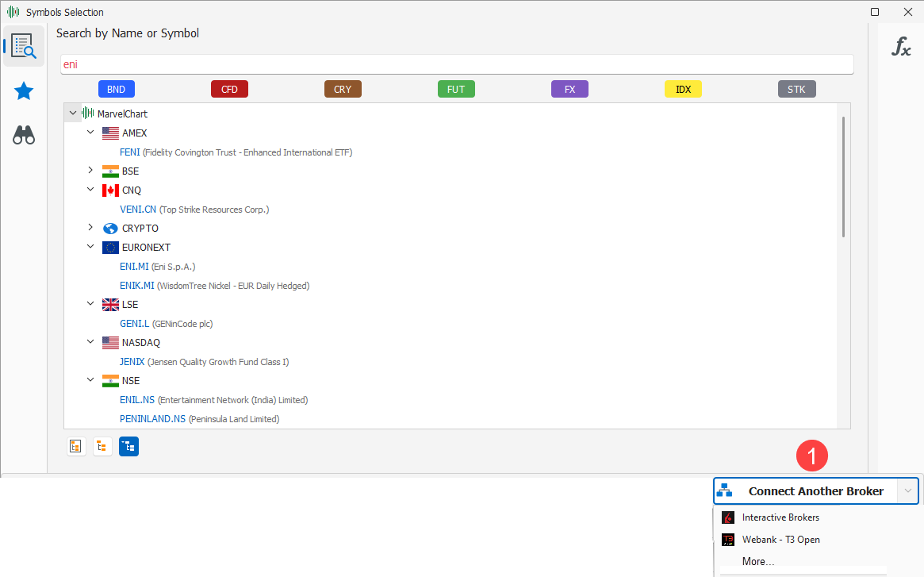This screenshot has width=924, height=577.
Task: Collapse the AMEX exchange group
Action: [90, 133]
